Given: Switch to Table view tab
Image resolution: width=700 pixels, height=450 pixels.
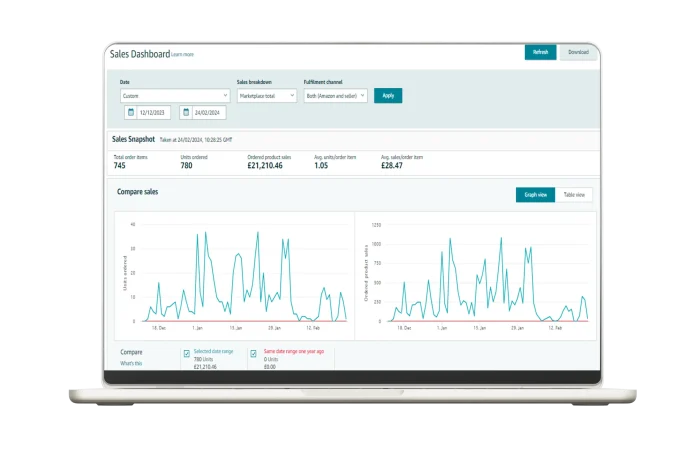Looking at the screenshot, I should point(575,195).
